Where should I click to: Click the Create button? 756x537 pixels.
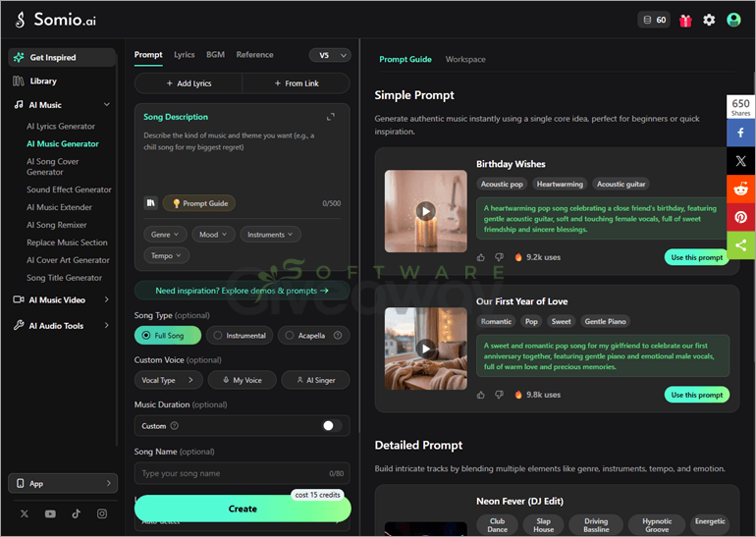coord(243,509)
